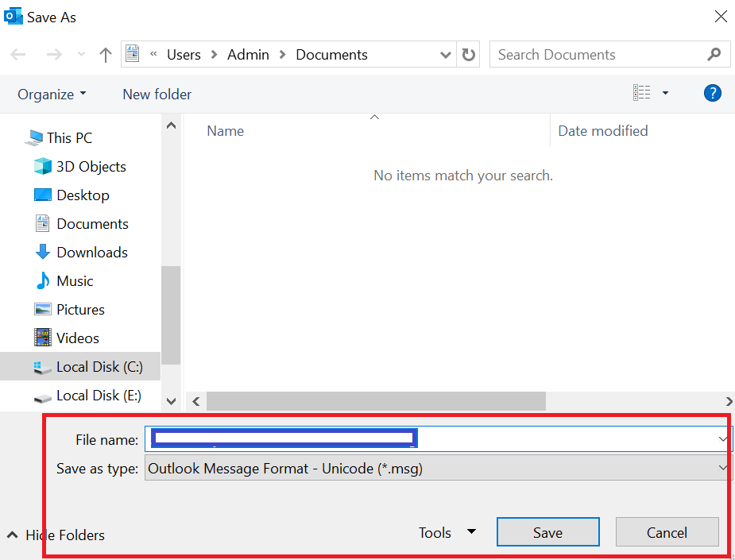
Task: Open the Tools menu
Action: click(x=447, y=532)
